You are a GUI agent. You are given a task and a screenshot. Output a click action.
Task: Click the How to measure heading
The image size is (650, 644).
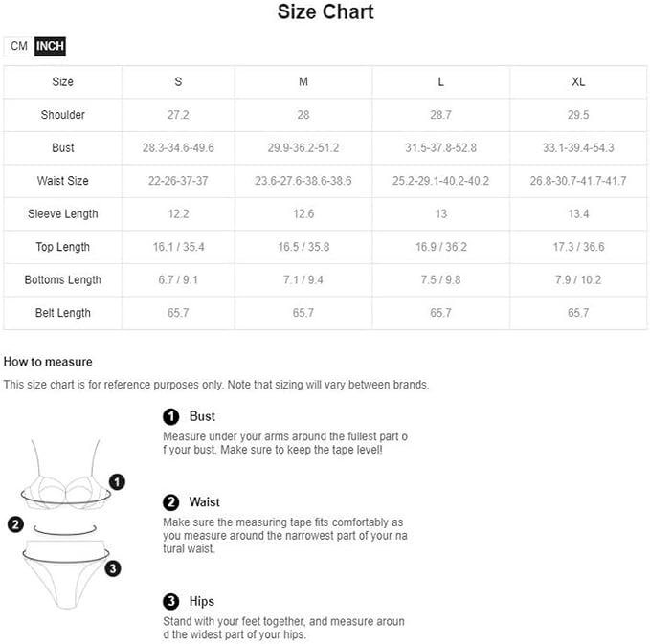pyautogui.click(x=48, y=362)
